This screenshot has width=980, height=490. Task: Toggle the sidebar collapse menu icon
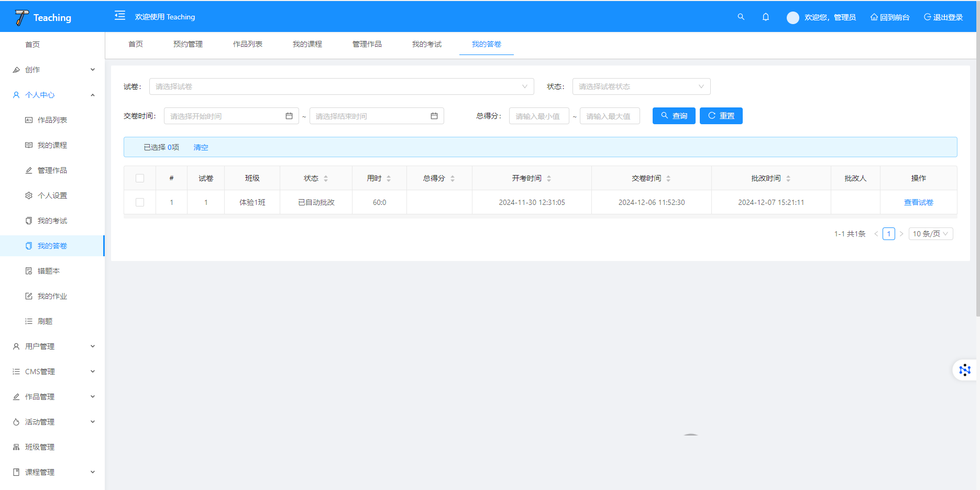120,16
